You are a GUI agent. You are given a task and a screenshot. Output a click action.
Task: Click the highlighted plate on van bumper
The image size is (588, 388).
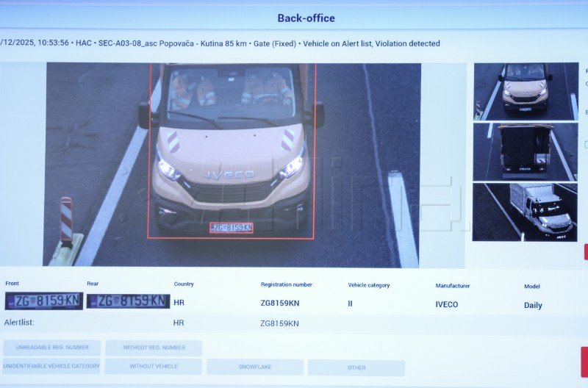coord(232,228)
